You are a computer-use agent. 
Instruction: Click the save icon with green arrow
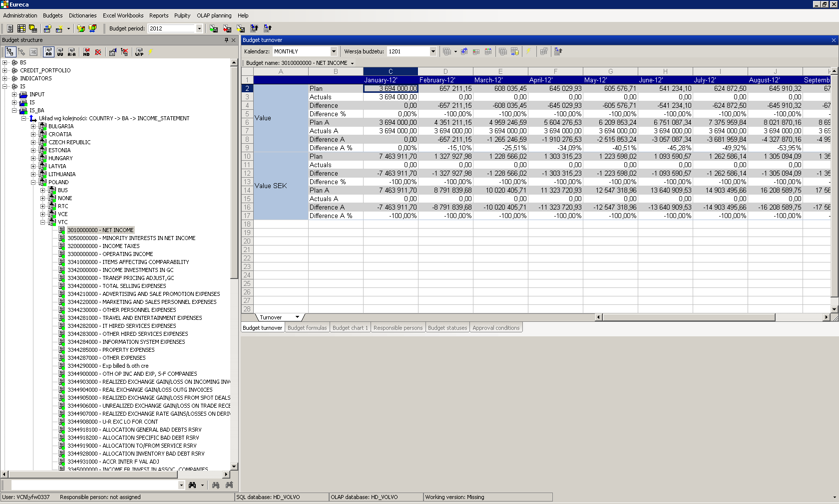[x=213, y=28]
